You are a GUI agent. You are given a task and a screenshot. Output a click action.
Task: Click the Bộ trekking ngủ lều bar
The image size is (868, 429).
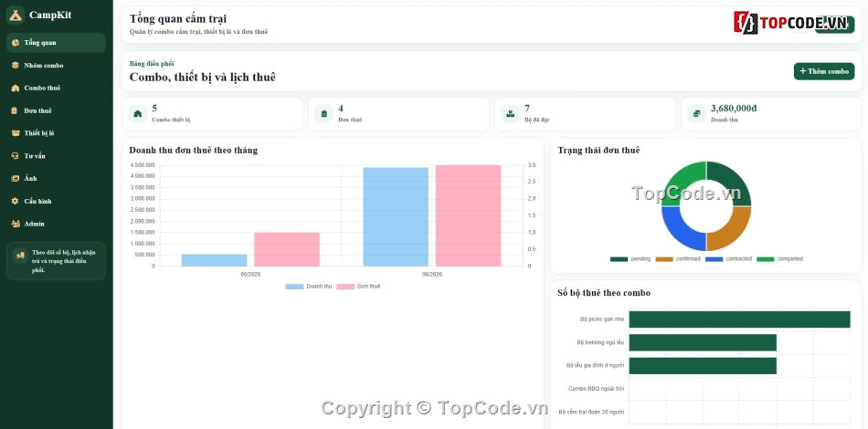click(703, 343)
